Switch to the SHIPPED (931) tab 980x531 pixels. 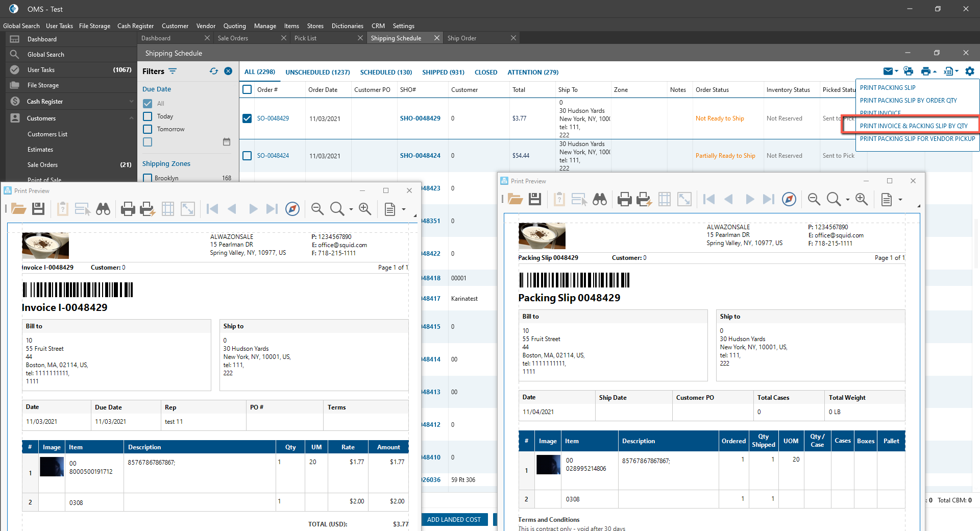pos(443,73)
